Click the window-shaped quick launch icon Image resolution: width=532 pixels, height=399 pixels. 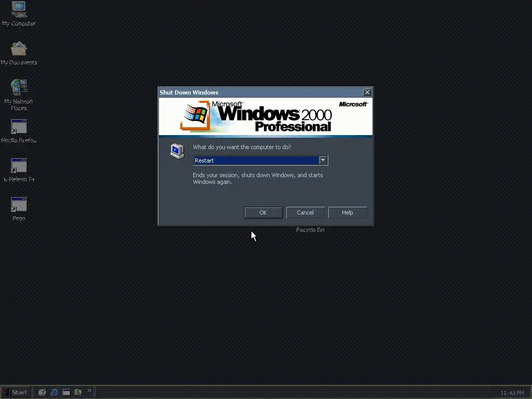pos(66,392)
